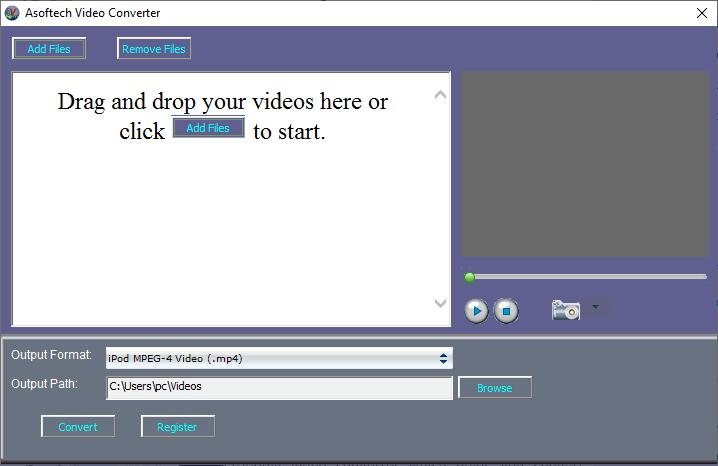Start conversion with the Convert button

click(78, 427)
